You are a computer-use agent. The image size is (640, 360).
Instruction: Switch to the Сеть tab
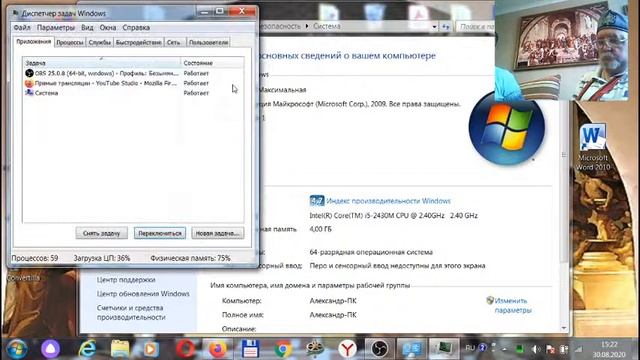pos(173,42)
